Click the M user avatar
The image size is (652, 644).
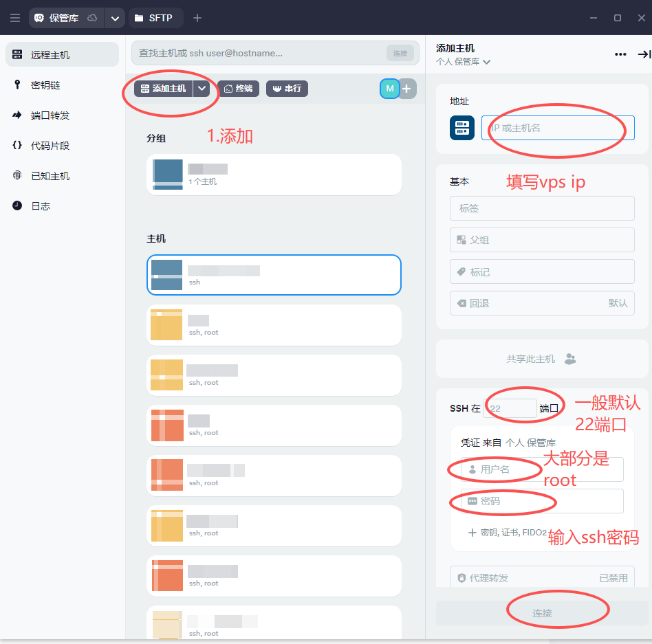390,89
